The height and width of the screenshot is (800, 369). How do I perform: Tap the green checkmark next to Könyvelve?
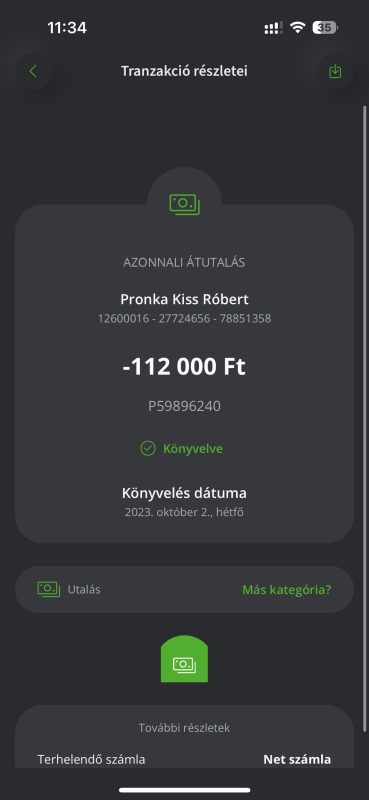147,448
